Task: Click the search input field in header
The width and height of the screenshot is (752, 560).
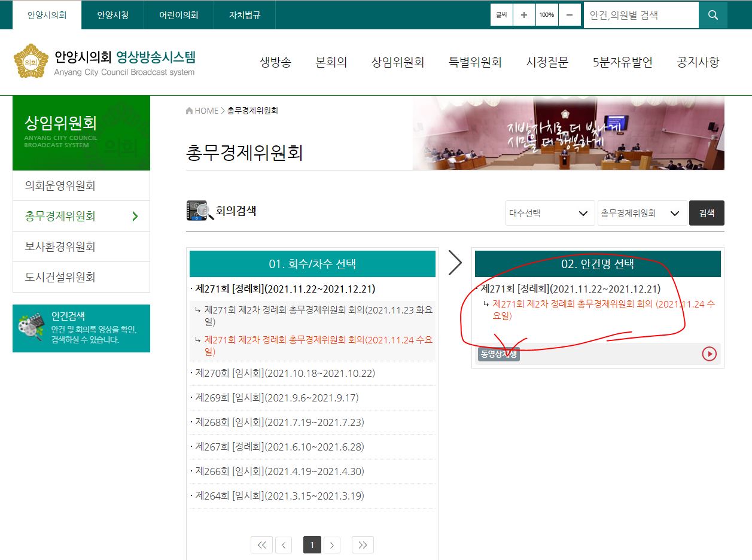Action: [641, 15]
